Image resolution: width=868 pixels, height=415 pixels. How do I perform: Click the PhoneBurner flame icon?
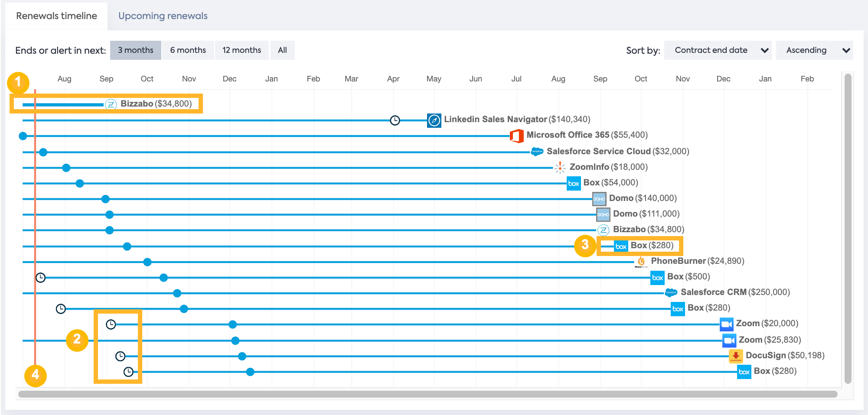pyautogui.click(x=641, y=261)
